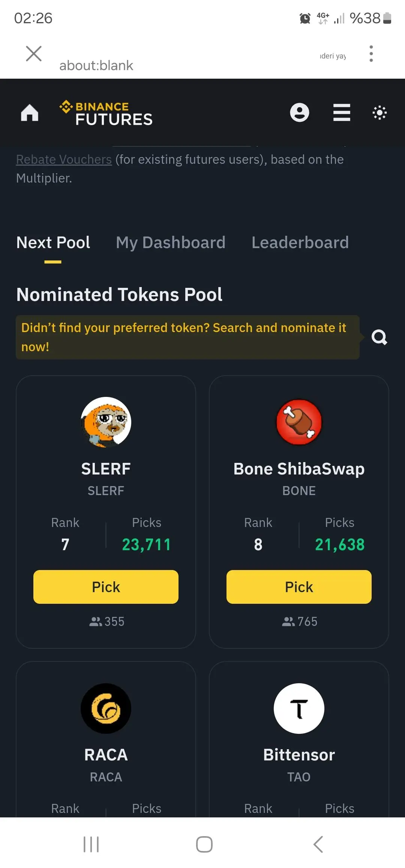Tap the BONE token logo
The height and width of the screenshot is (868, 405).
click(299, 422)
